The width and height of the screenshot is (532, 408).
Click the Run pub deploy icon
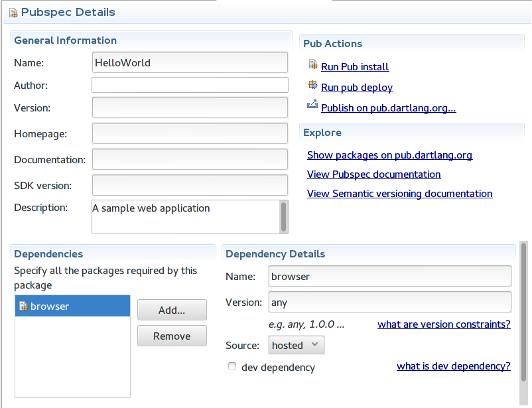pyautogui.click(x=313, y=86)
